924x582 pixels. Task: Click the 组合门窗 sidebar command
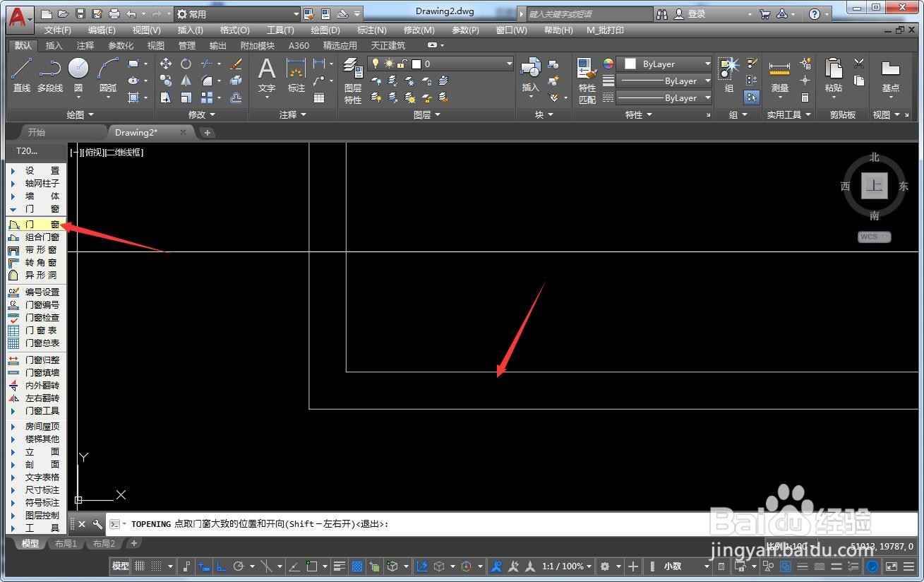click(x=35, y=237)
